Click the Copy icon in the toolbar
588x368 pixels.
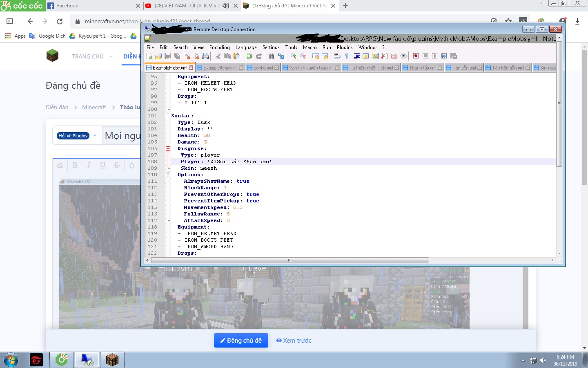(x=227, y=56)
